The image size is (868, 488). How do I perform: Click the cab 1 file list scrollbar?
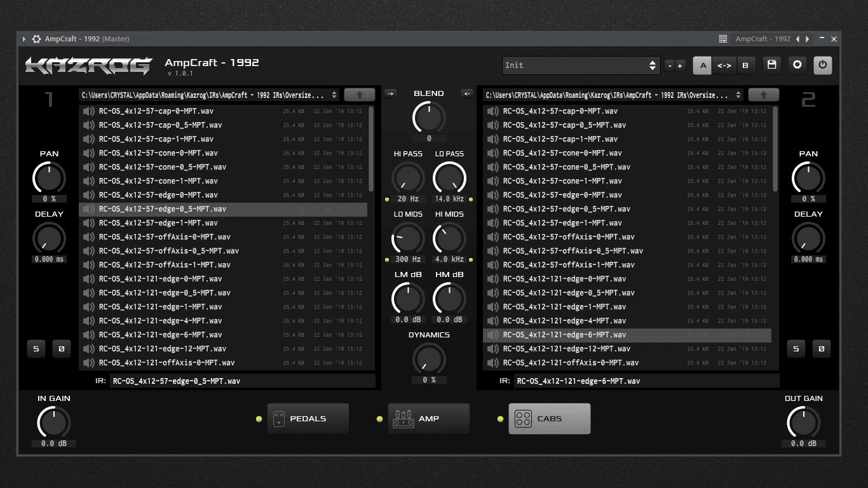[x=371, y=149]
